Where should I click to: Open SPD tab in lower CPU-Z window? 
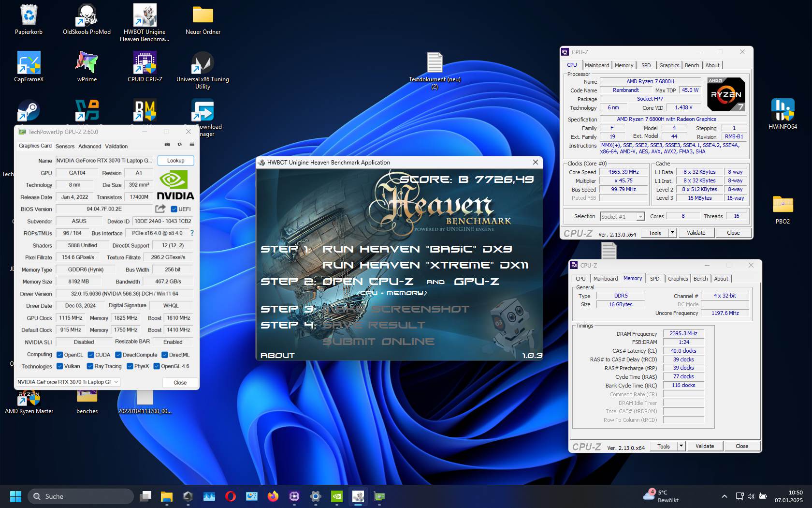654,279
